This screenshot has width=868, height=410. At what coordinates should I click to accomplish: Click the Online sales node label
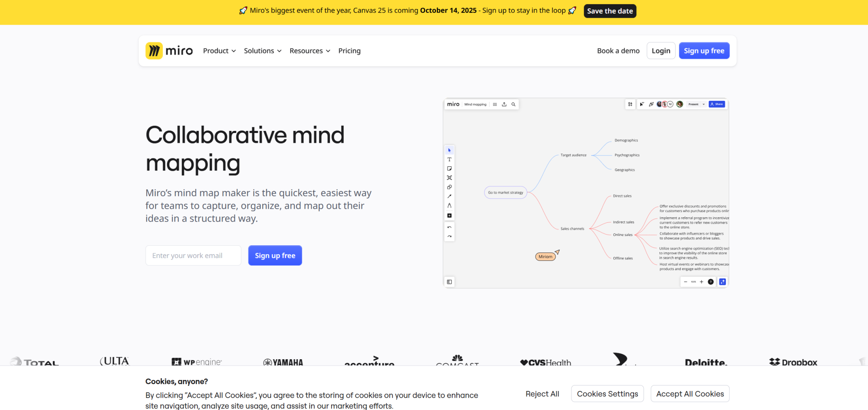(623, 235)
